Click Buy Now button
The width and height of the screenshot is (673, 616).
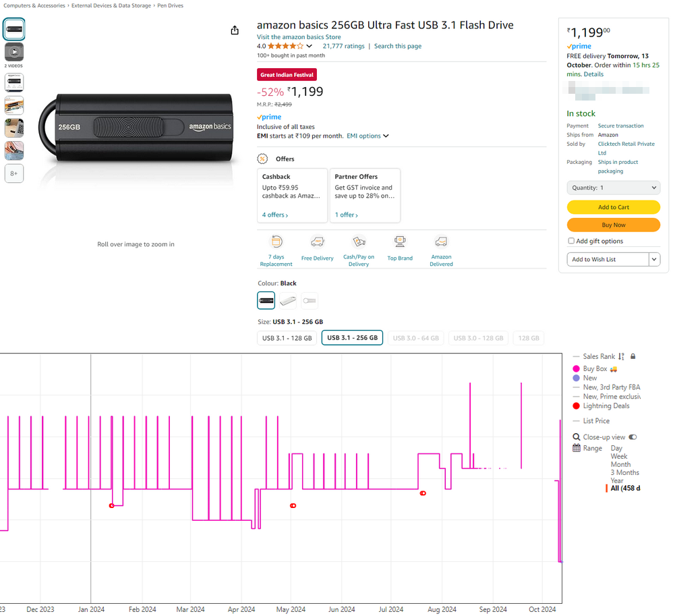point(614,225)
